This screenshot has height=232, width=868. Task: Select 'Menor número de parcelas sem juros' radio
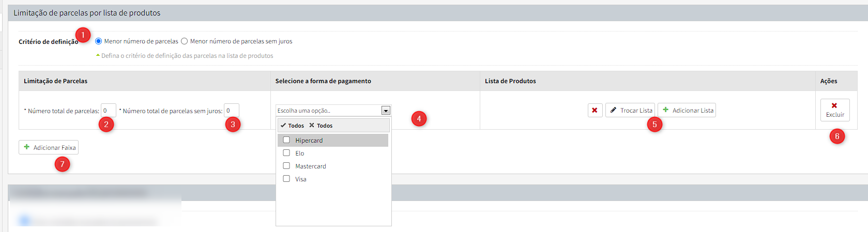pos(184,41)
